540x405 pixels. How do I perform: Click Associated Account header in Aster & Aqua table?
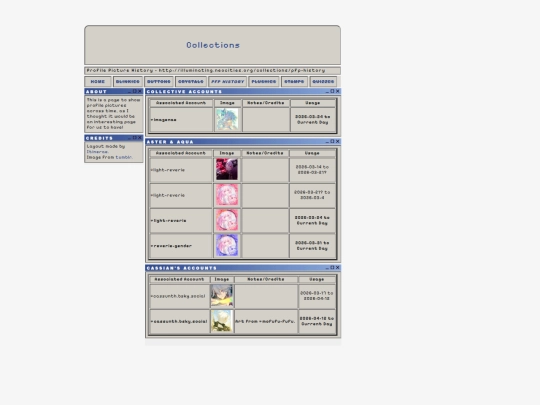click(x=181, y=153)
